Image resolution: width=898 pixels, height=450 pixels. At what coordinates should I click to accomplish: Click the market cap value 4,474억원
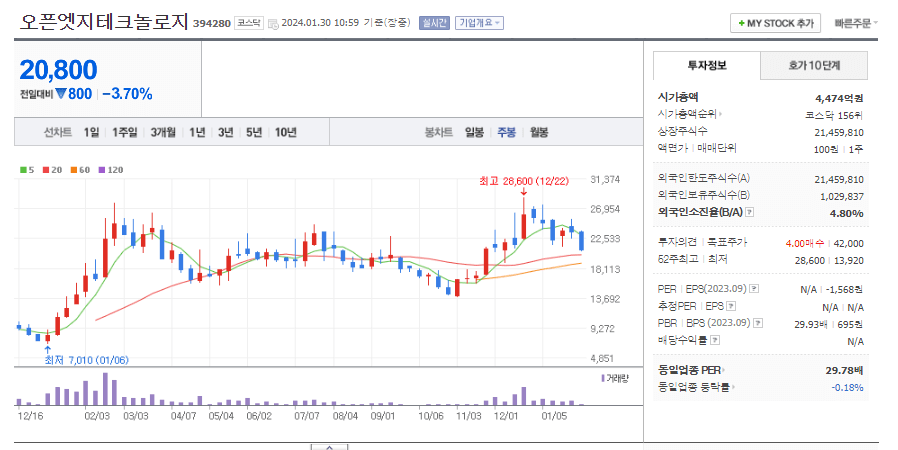[x=839, y=98]
